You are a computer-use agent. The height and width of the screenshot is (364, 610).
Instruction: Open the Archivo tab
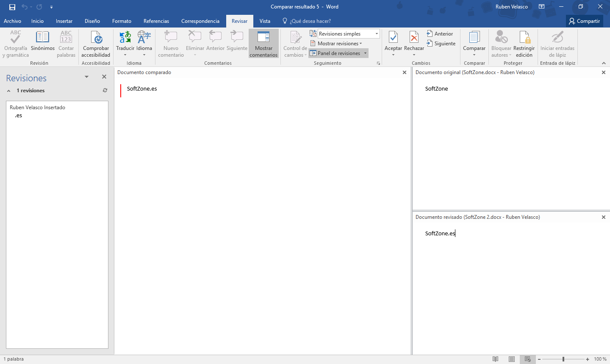12,21
